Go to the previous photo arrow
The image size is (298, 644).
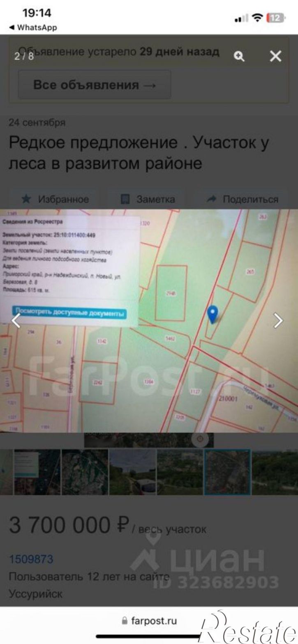point(15,321)
